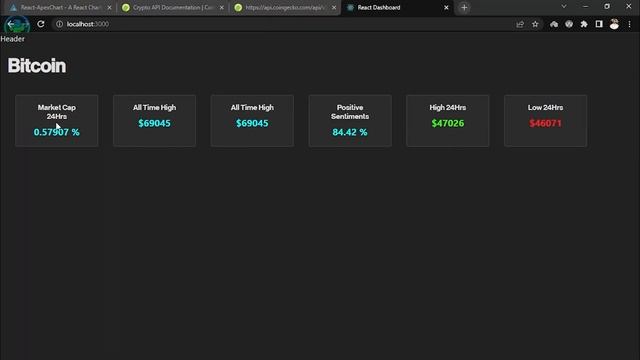Close the React Dashboard tab
The width and height of the screenshot is (640, 360).
click(446, 7)
